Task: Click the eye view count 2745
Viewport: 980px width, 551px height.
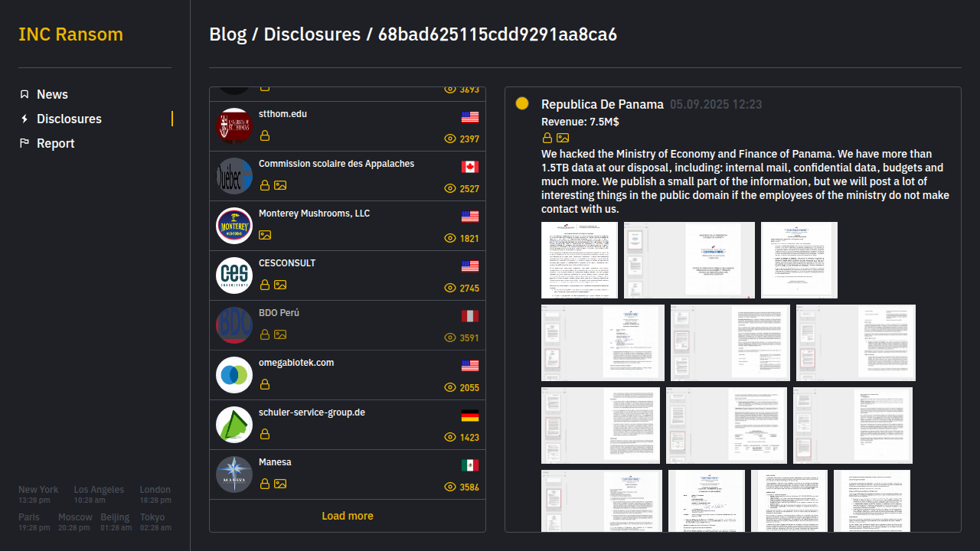Action: [462, 288]
